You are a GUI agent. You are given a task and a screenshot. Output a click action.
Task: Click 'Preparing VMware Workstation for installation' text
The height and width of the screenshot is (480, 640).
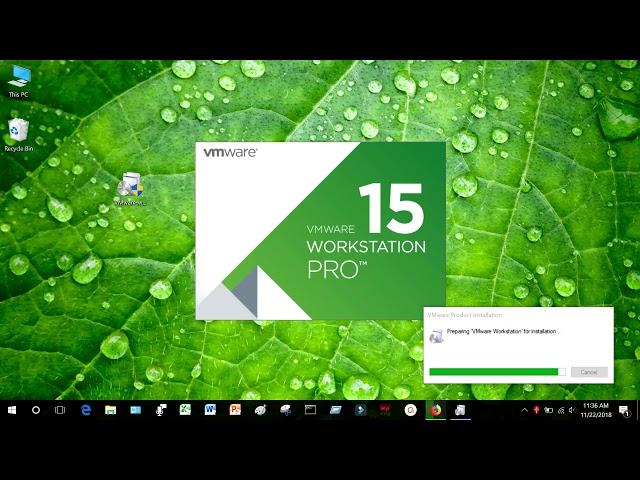[x=503, y=331]
